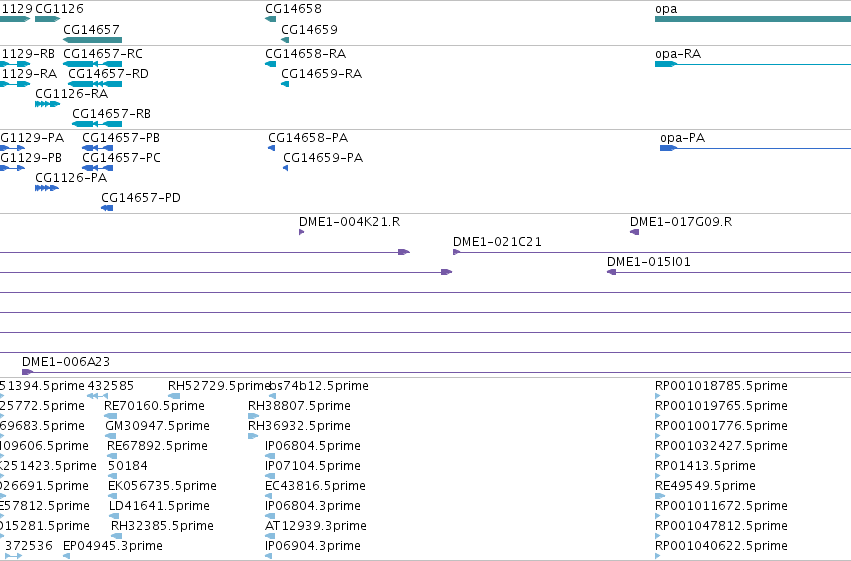
Task: Select EST RP001032427.5prime label
Action: point(721,446)
